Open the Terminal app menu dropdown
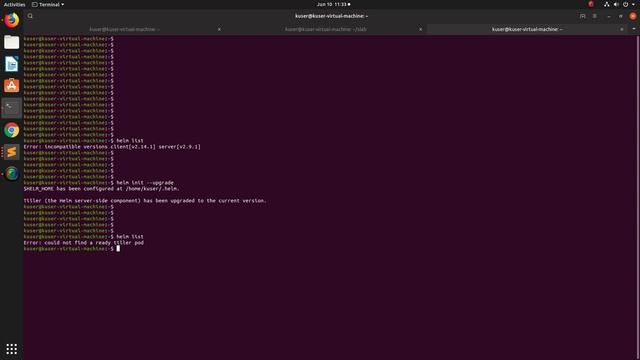Image resolution: width=640 pixels, height=360 pixels. click(48, 4)
